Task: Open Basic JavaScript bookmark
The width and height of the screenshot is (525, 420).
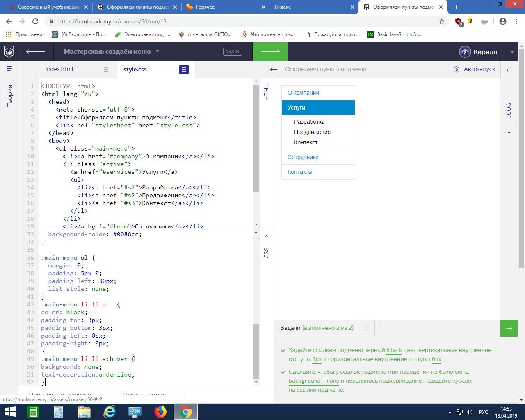Action: coord(395,34)
